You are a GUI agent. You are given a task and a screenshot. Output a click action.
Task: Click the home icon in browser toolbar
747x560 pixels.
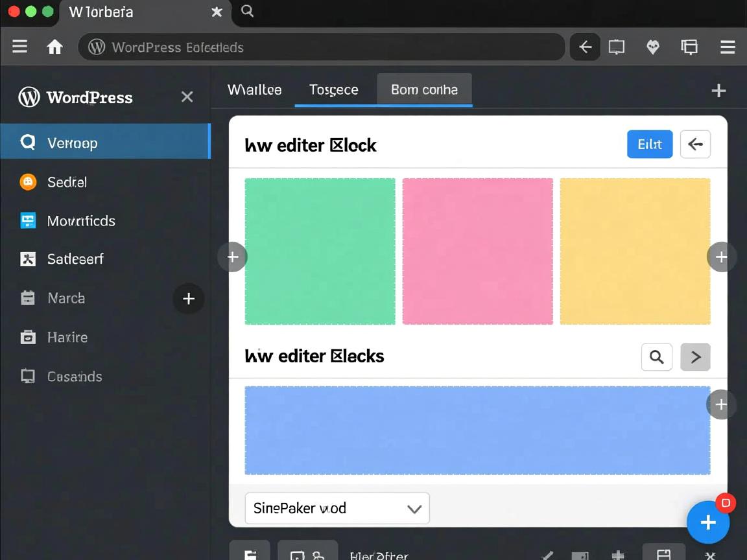click(55, 47)
